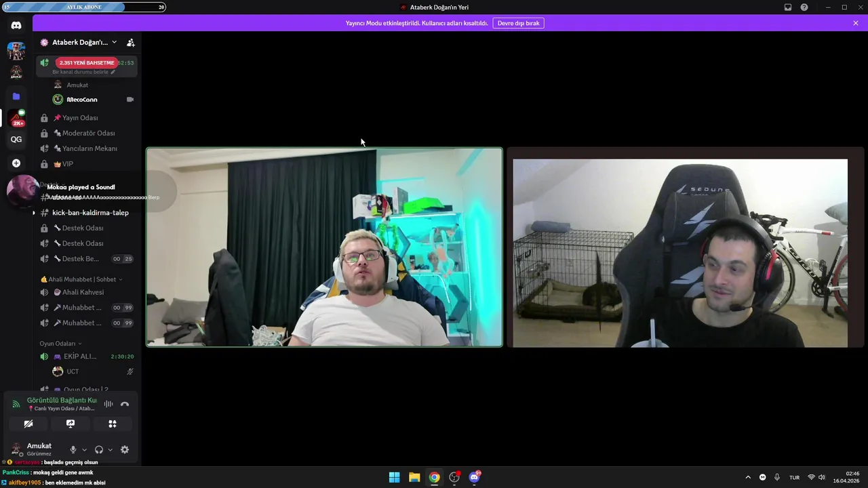Select the video tile with red headset man

pyautogui.click(x=685, y=247)
